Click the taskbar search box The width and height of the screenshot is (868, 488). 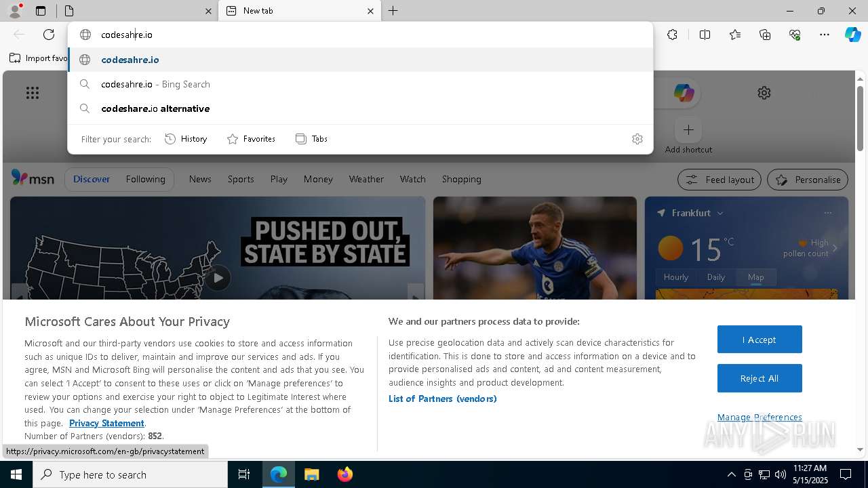pyautogui.click(x=130, y=474)
